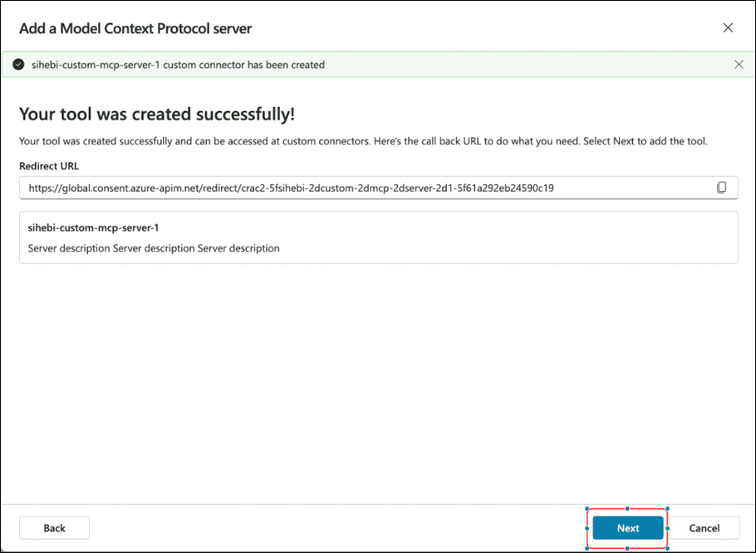Select the sihebi-custom-mcp-server-1 card
756x553 pixels.
[378, 238]
